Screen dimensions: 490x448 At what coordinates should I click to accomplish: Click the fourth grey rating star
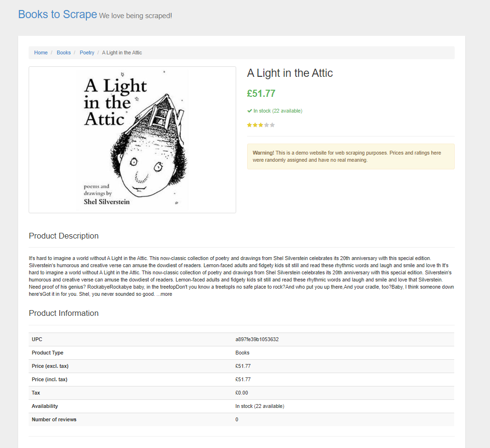pos(267,125)
